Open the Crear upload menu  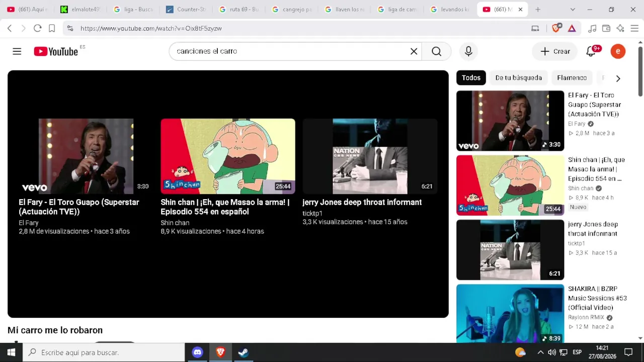555,51
